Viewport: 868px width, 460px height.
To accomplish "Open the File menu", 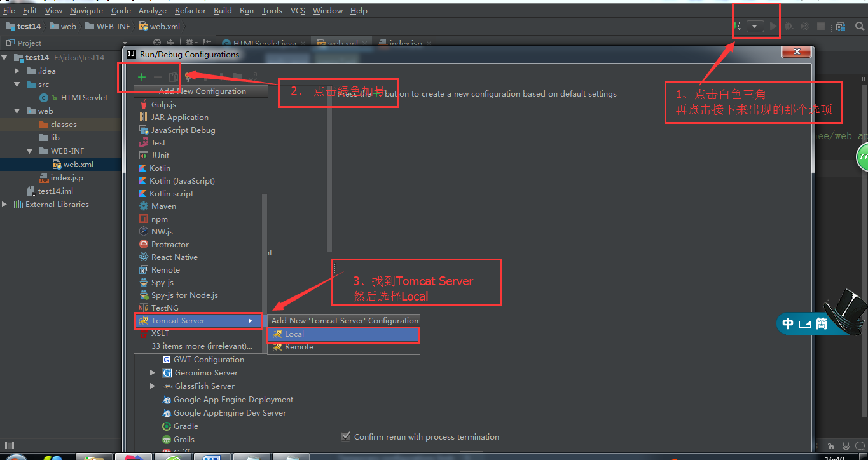I will point(9,11).
